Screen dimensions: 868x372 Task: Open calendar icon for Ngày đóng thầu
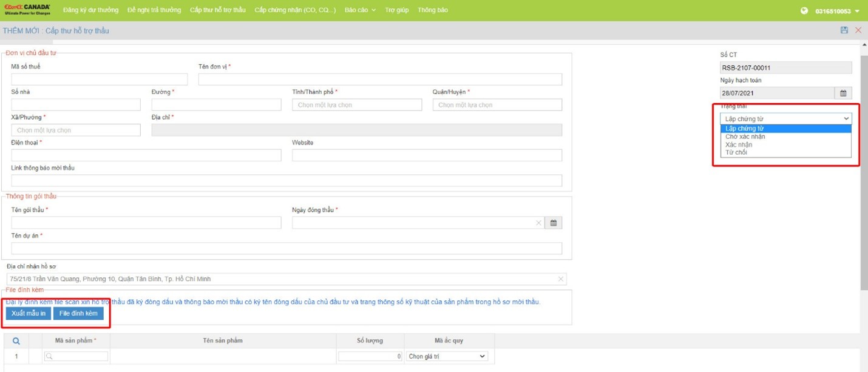point(554,223)
